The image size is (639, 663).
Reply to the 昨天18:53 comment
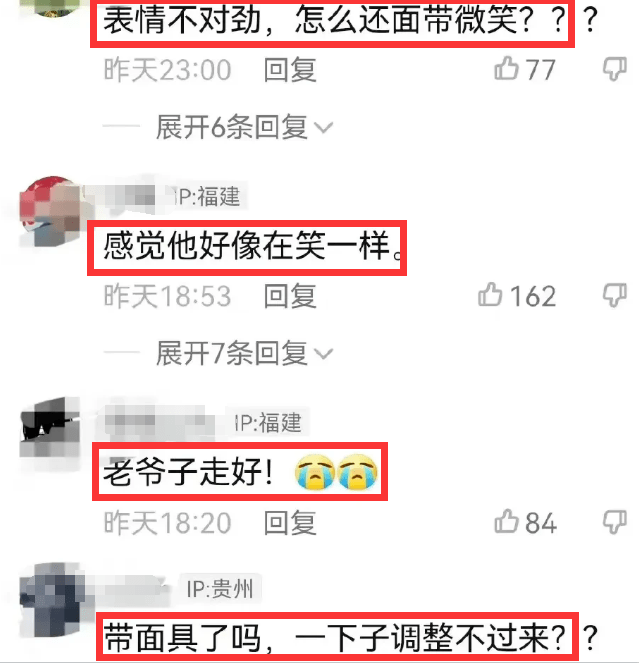290,296
